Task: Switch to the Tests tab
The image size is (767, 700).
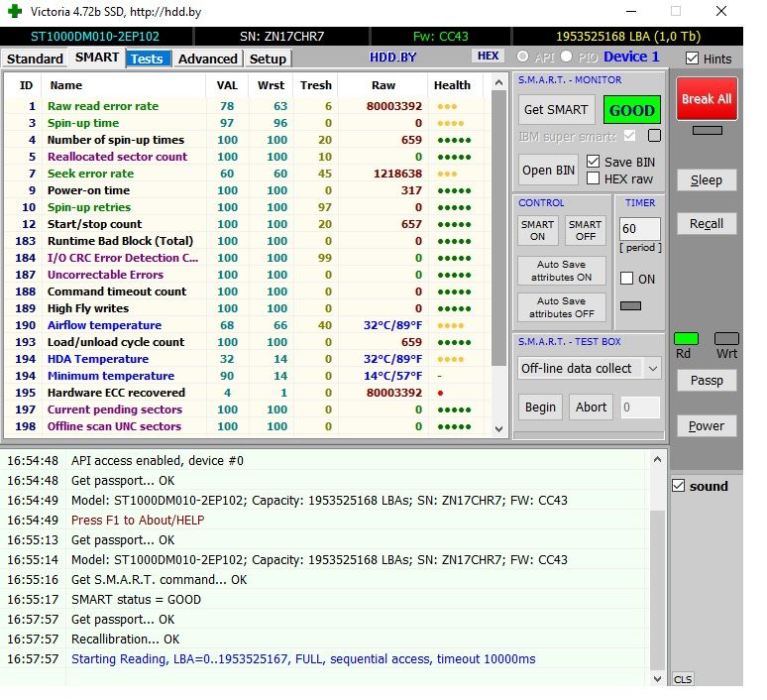Action: point(147,58)
